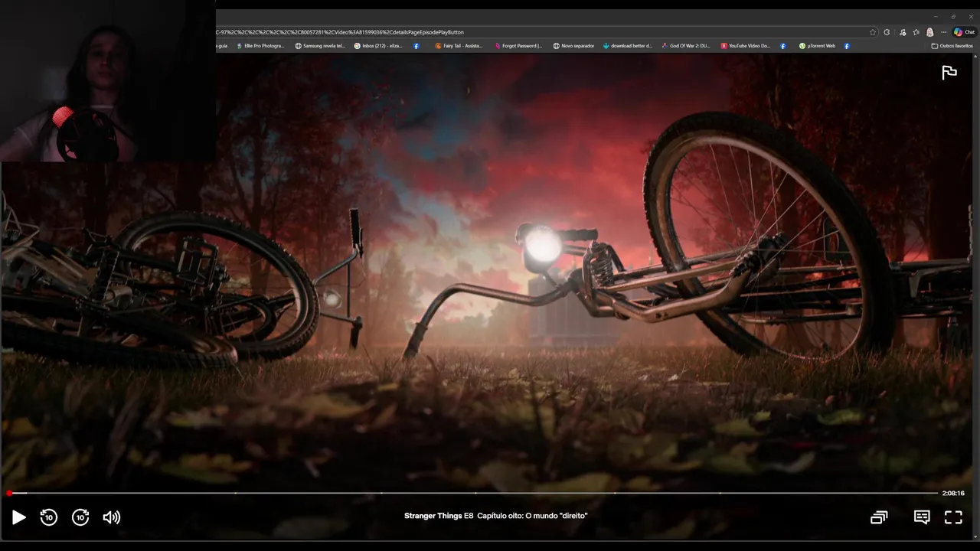This screenshot has width=980, height=551.
Task: Open the 'Samsung revela tel...' bookmark
Action: 320,46
